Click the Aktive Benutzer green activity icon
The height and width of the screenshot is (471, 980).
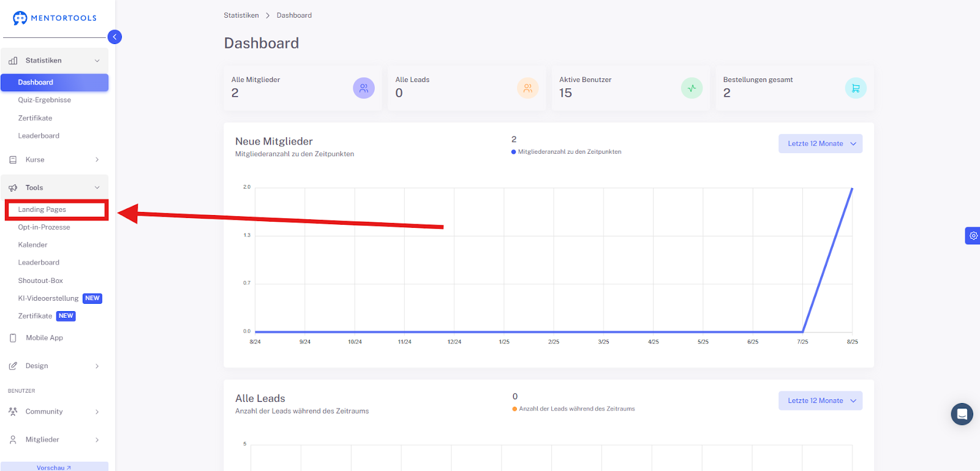click(x=692, y=88)
